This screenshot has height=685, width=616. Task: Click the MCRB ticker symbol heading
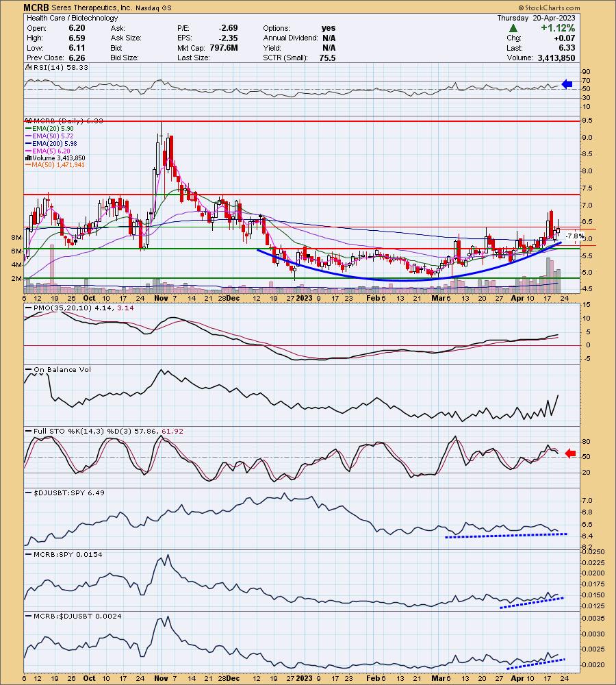click(36, 8)
